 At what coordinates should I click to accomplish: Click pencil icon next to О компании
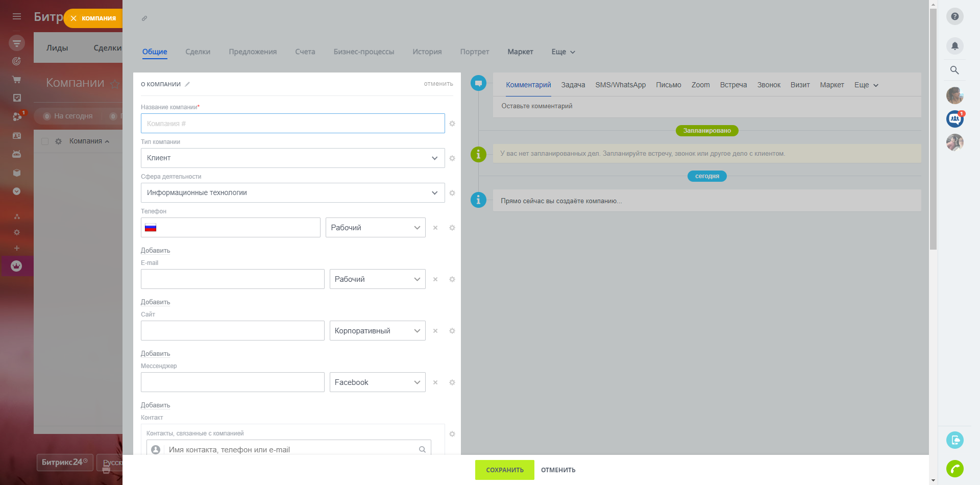coord(187,84)
